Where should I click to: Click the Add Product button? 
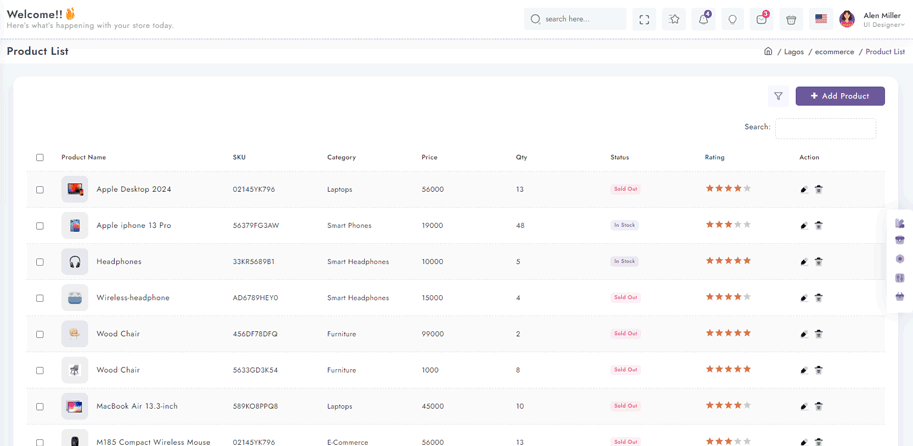point(840,96)
